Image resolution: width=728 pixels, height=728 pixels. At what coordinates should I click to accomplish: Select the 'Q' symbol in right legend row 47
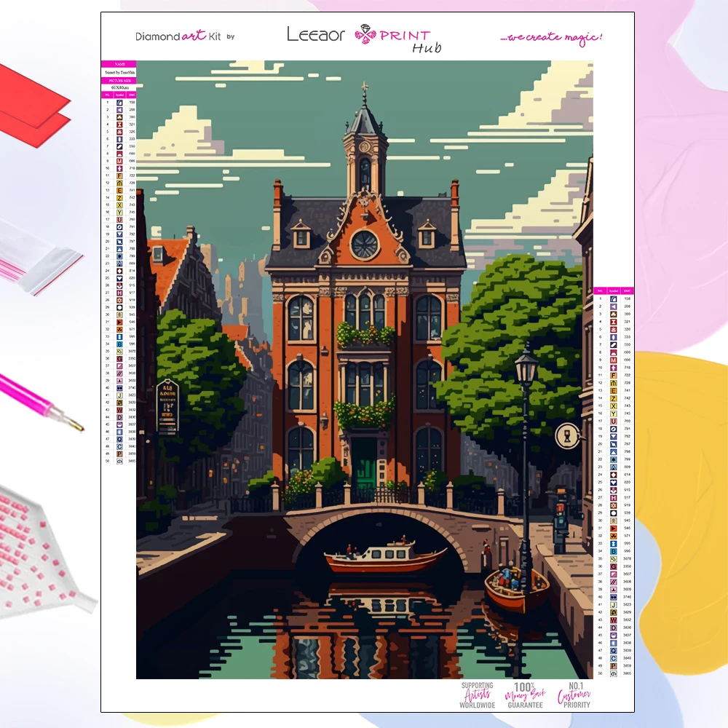point(613,651)
